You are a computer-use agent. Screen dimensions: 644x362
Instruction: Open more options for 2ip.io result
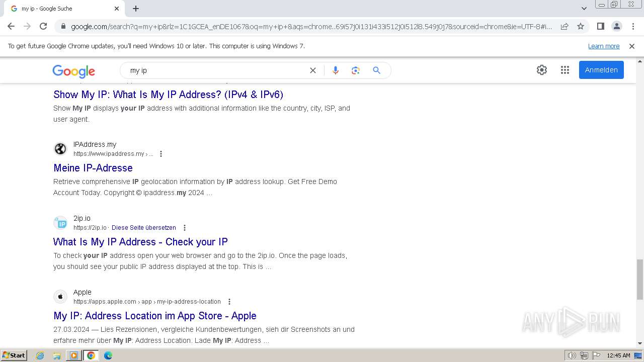coord(185,228)
